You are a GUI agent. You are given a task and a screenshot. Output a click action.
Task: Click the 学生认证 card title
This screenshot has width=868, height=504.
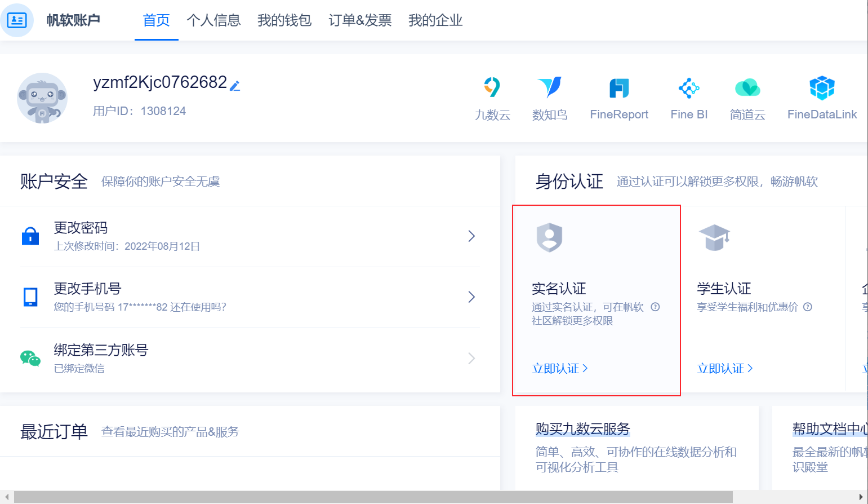click(724, 289)
